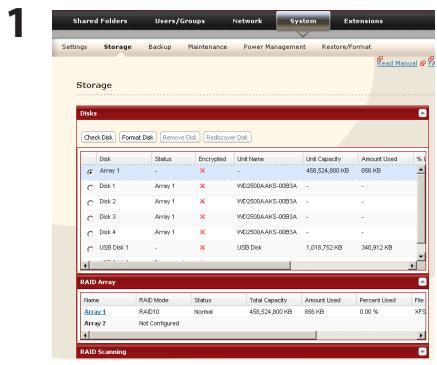437x365 pixels.
Task: Click the RAID Array horizontal scrollbar thumb
Action: click(x=203, y=335)
